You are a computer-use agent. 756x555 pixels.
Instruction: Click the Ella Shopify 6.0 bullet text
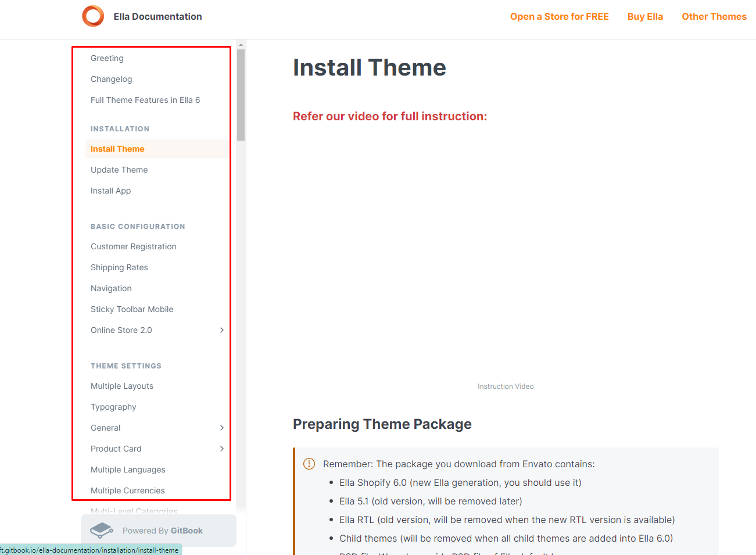(x=460, y=482)
